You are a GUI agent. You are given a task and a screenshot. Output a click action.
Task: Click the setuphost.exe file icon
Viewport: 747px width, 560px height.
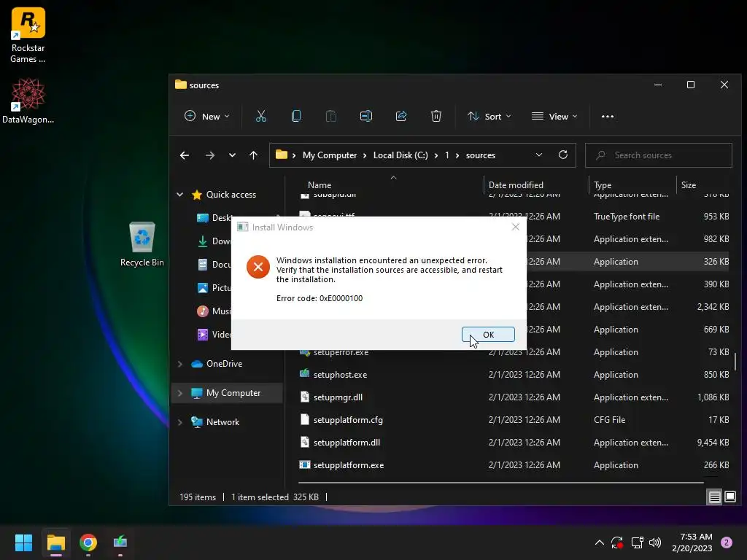(x=304, y=374)
